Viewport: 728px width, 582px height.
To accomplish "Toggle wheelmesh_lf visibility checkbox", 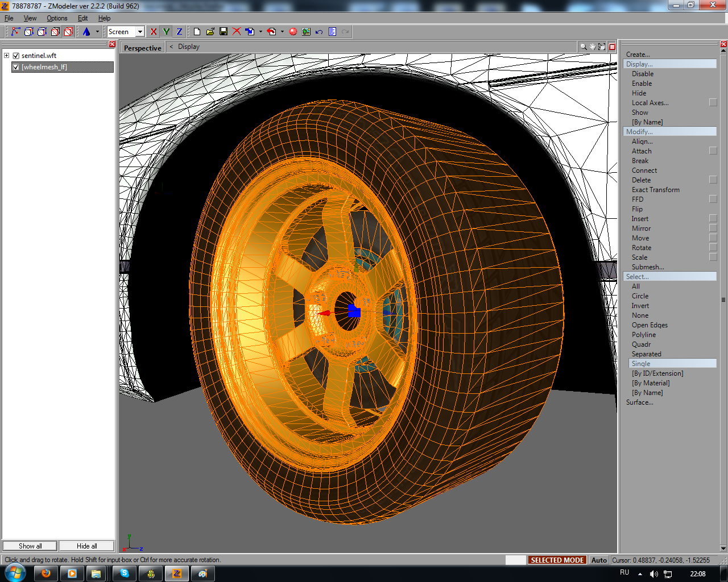I will pos(16,67).
